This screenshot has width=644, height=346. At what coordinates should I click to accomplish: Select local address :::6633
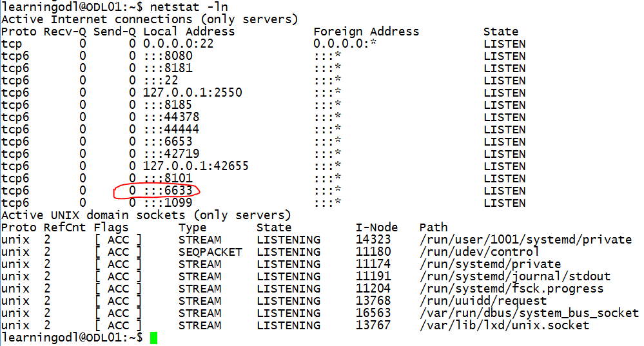pyautogui.click(x=168, y=191)
